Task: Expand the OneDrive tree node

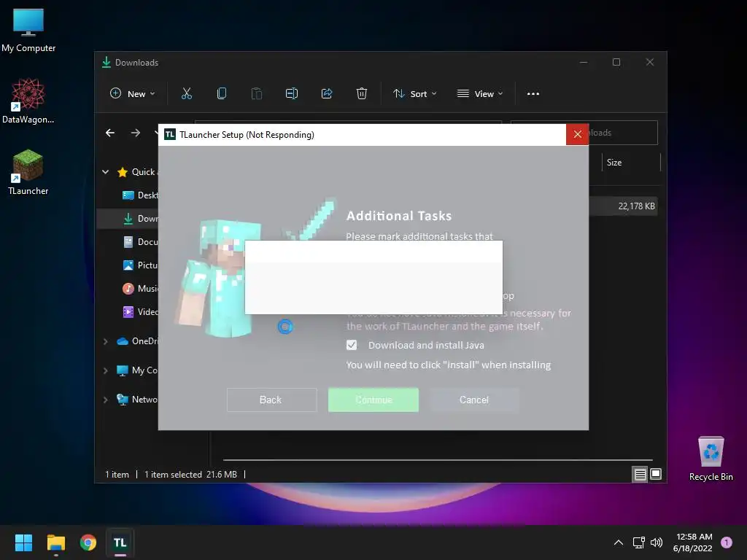Action: pos(105,341)
